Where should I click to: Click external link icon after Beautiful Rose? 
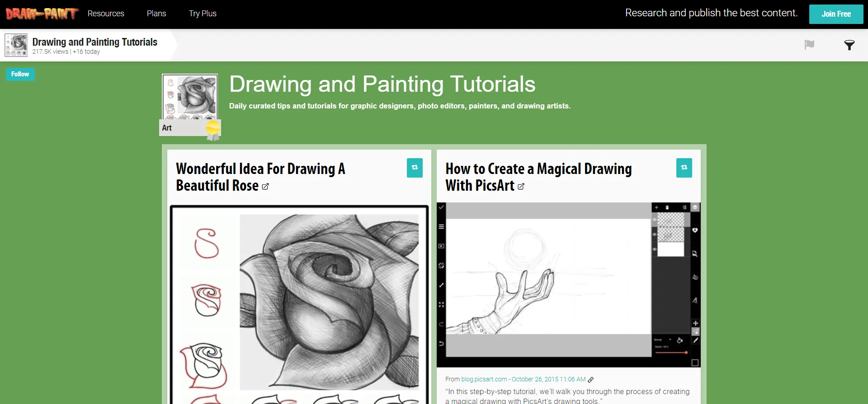pos(265,187)
